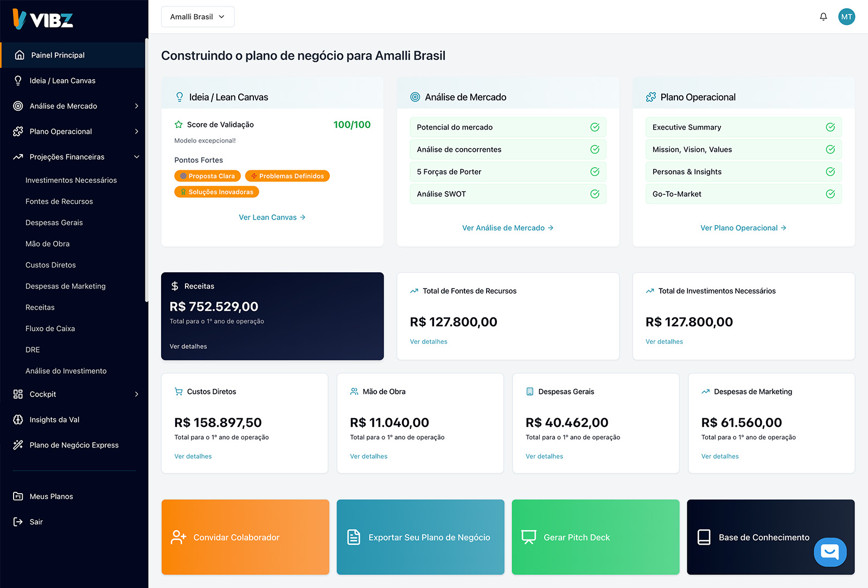
Task: Click the Problemas Definidos orange tag
Action: coord(287,176)
